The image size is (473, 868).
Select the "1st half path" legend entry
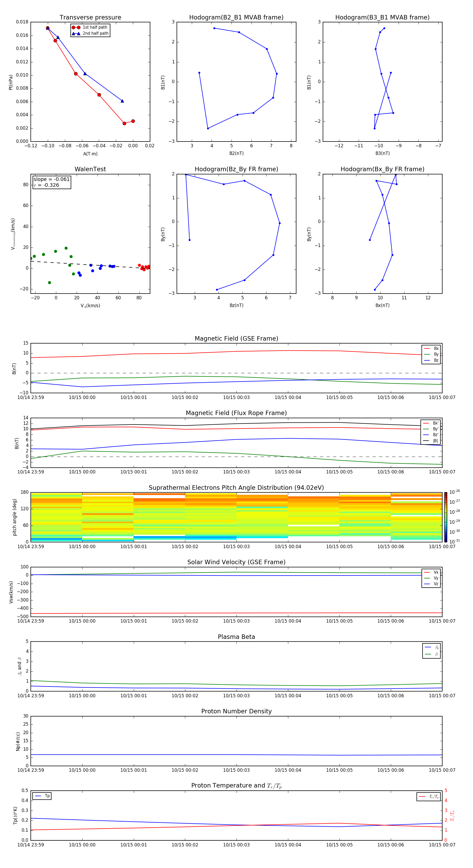coord(90,27)
